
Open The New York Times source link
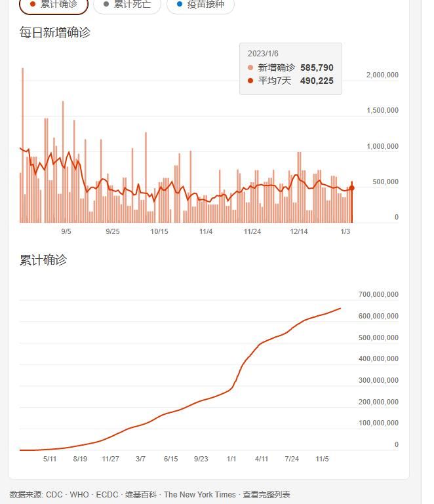click(x=199, y=495)
